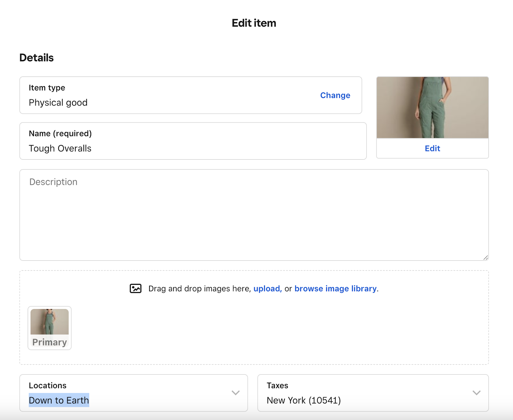513x420 pixels.
Task: Click the Taxes field label
Action: click(x=277, y=385)
